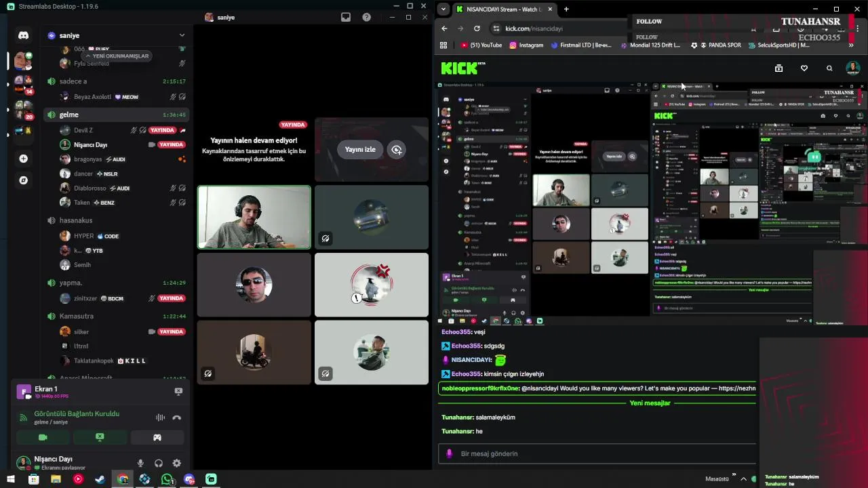View site information icon in address bar
The height and width of the screenshot is (488, 868).
496,28
